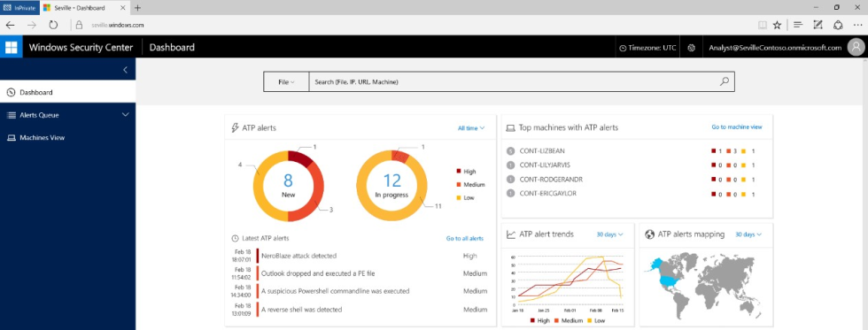Open settings gear in header bar
This screenshot has width=868, height=330.
691,48
